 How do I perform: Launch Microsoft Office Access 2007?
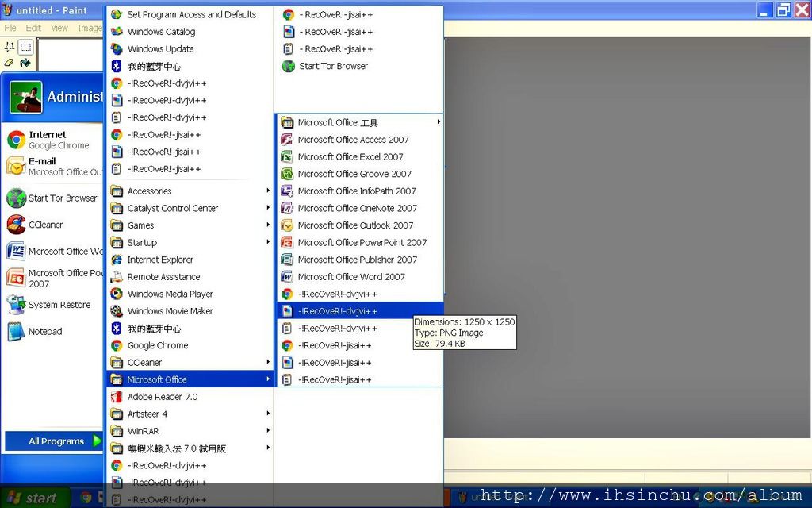[x=360, y=140]
